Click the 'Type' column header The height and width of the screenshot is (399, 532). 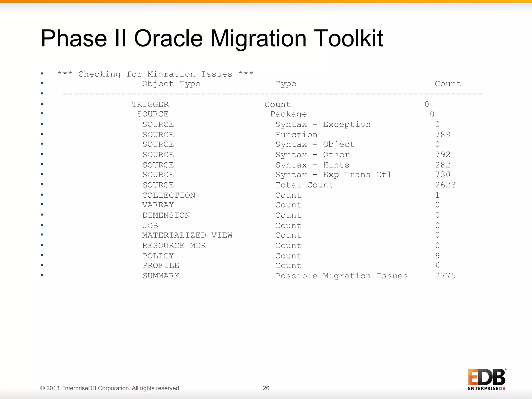pos(286,84)
